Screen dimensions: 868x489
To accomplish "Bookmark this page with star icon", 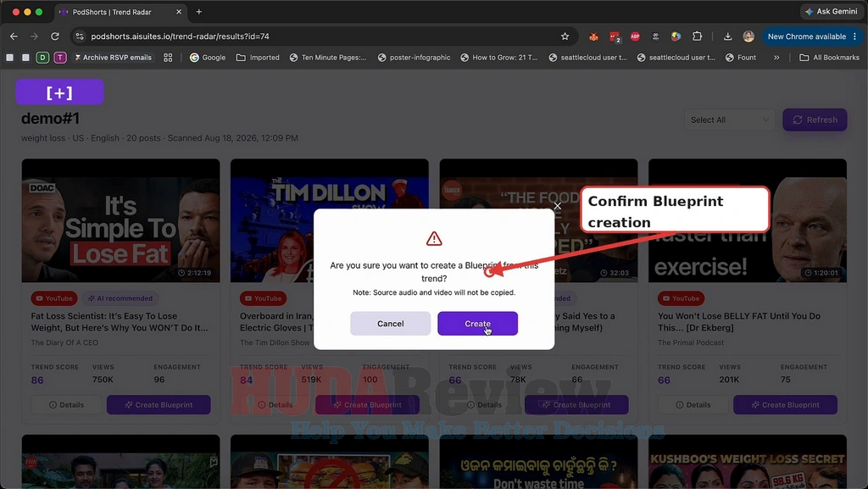I will click(565, 36).
